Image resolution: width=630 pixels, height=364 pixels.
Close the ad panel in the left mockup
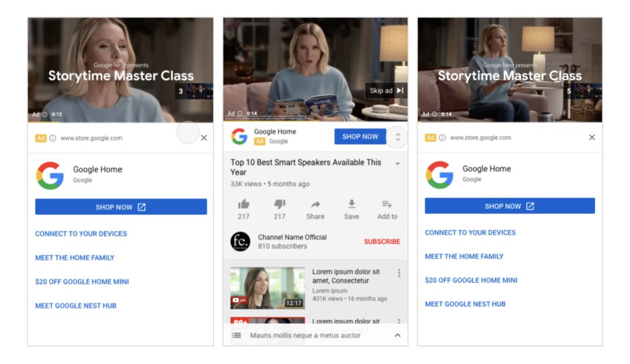tap(204, 138)
